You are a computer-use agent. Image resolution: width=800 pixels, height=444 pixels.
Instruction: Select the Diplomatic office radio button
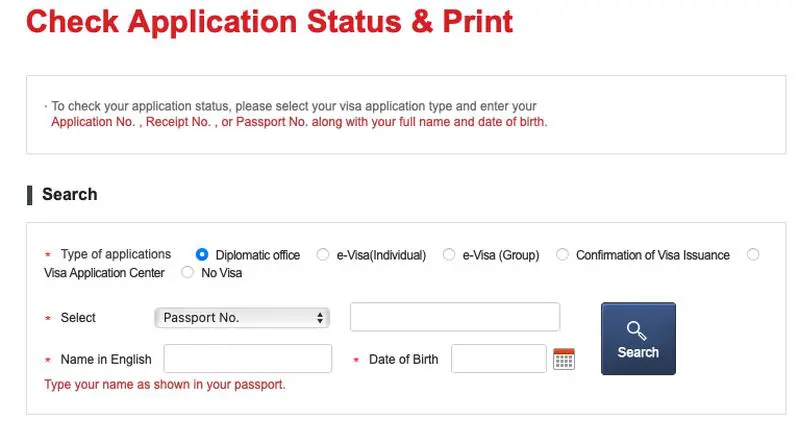pos(202,255)
